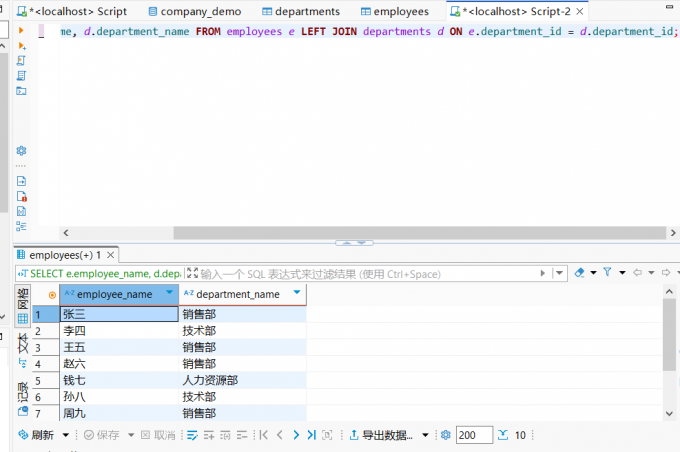Add new row icon in bottom toolbar
The height and width of the screenshot is (452, 680).
coord(209,435)
